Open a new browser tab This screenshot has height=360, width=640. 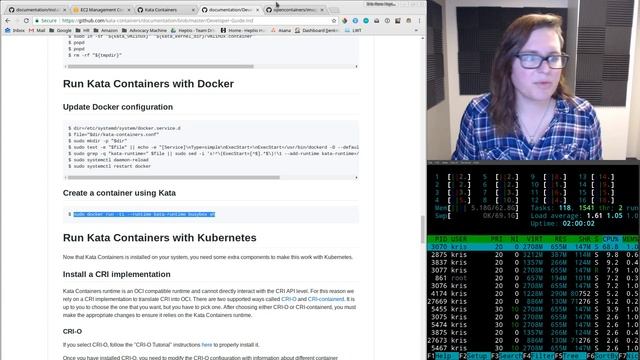334,10
